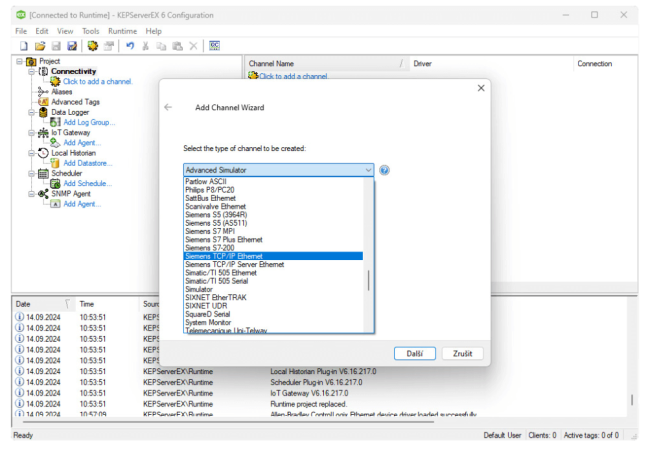
Task: Collapse the Data Logger node
Action: pos(31,112)
